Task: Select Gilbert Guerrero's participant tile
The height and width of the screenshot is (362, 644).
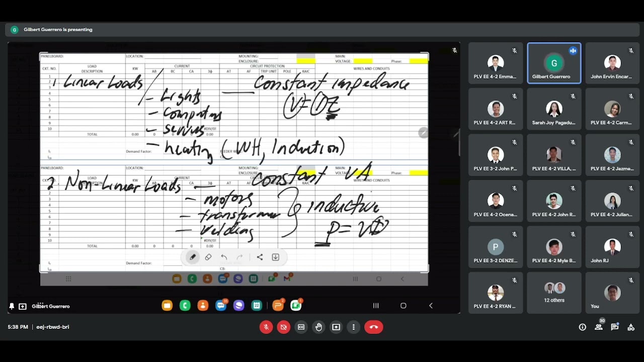Action: pyautogui.click(x=554, y=63)
